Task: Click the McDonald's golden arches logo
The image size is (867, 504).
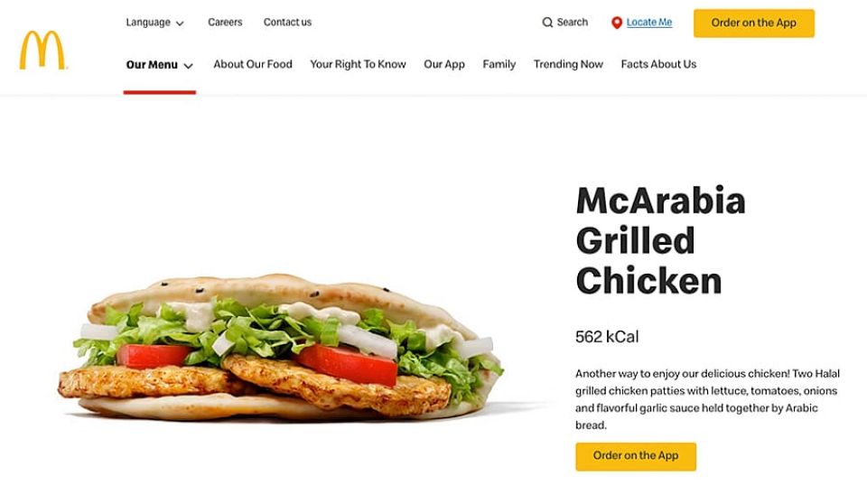Action: 43,50
